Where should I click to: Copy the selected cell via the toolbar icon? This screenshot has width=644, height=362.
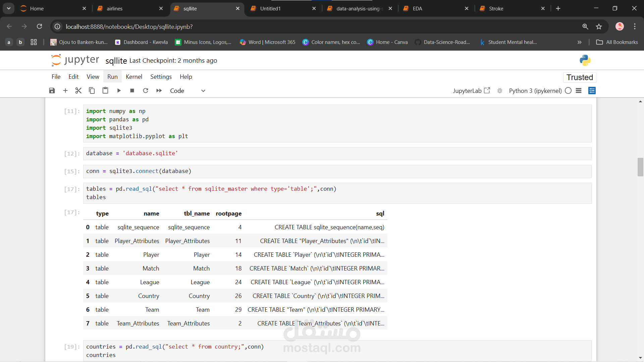(x=92, y=90)
